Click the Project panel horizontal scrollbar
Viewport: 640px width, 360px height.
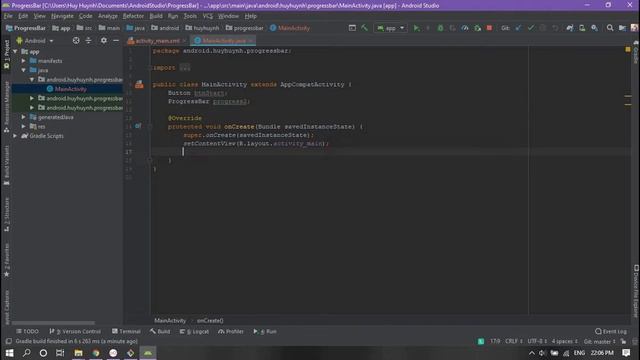(x=53, y=323)
